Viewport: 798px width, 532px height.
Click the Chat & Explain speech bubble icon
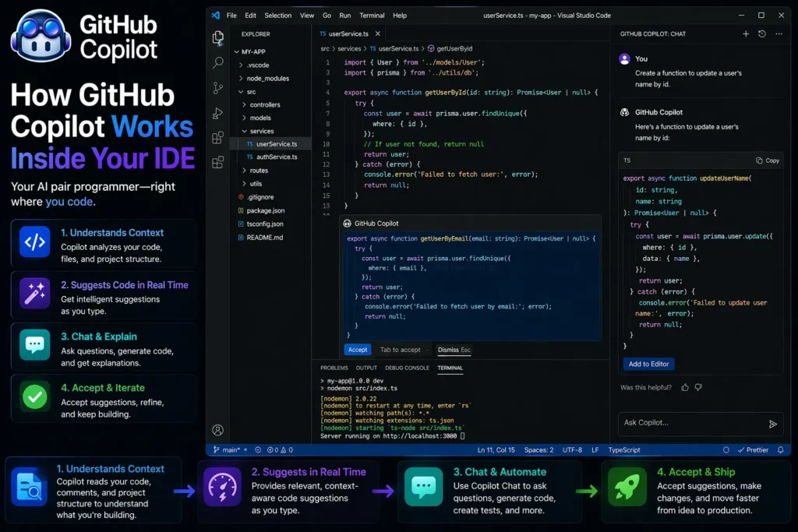(x=34, y=345)
